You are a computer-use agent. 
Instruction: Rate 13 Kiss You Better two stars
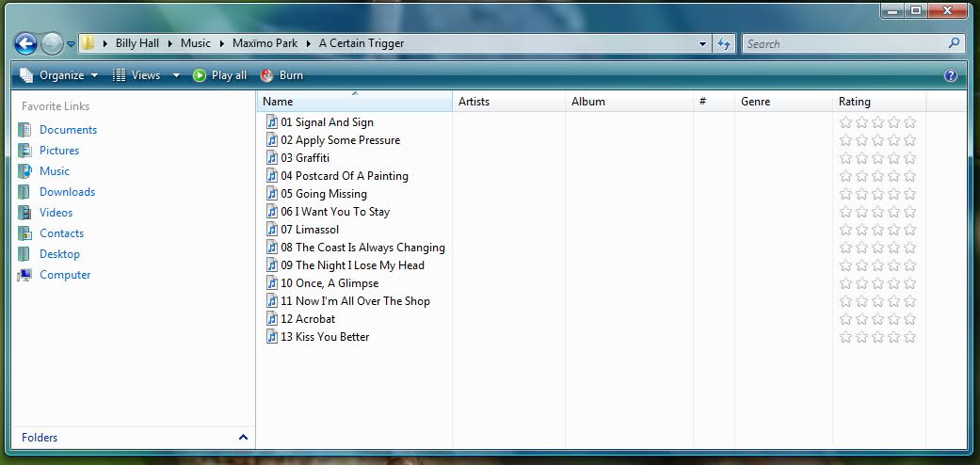(862, 337)
